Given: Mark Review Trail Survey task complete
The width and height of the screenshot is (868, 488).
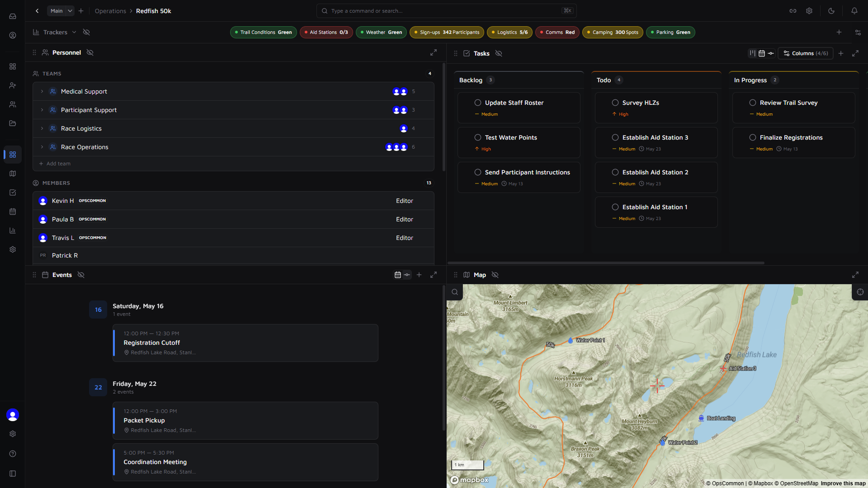Looking at the screenshot, I should pyautogui.click(x=753, y=103).
